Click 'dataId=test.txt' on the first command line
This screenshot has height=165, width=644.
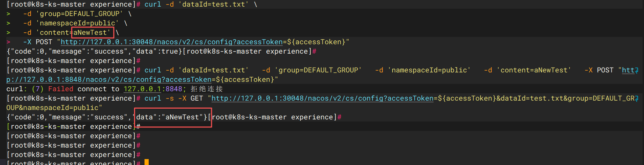[x=214, y=5]
